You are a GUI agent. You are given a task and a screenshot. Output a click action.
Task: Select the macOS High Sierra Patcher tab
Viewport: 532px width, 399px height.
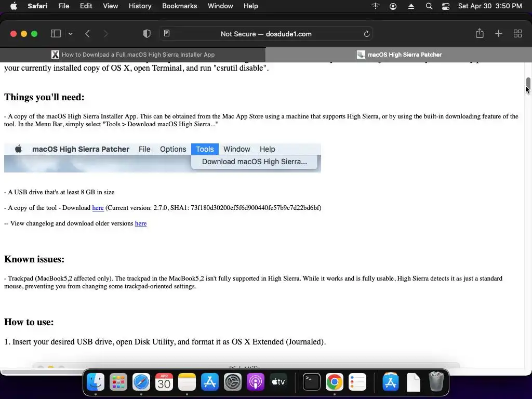tap(398, 55)
